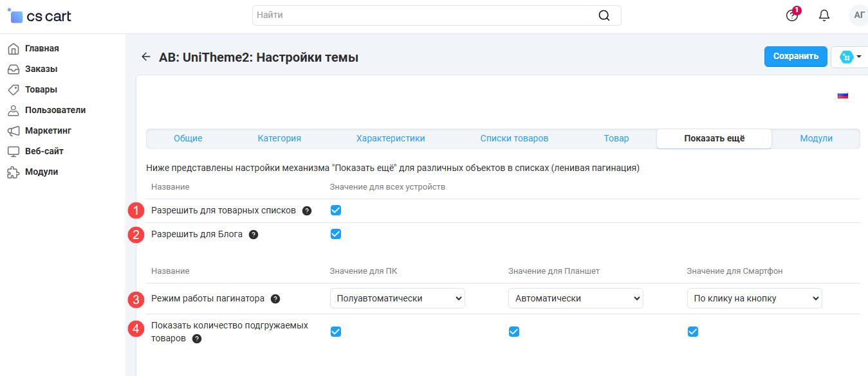Open the help icon with red badge
868x376 pixels.
pos(792,15)
